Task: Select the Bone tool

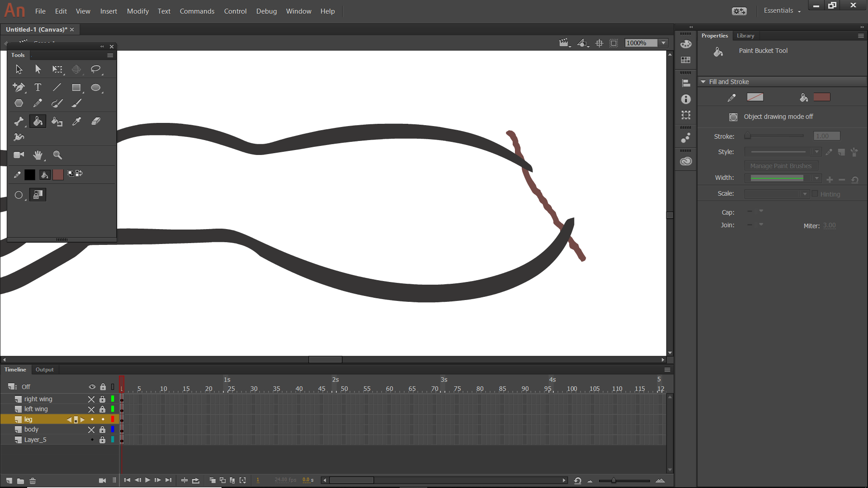Action: pos(19,121)
